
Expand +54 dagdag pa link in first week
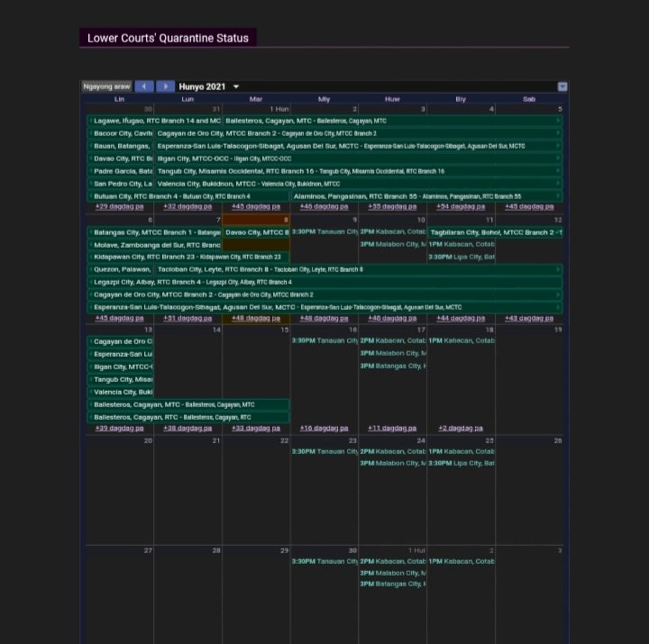[x=461, y=206]
